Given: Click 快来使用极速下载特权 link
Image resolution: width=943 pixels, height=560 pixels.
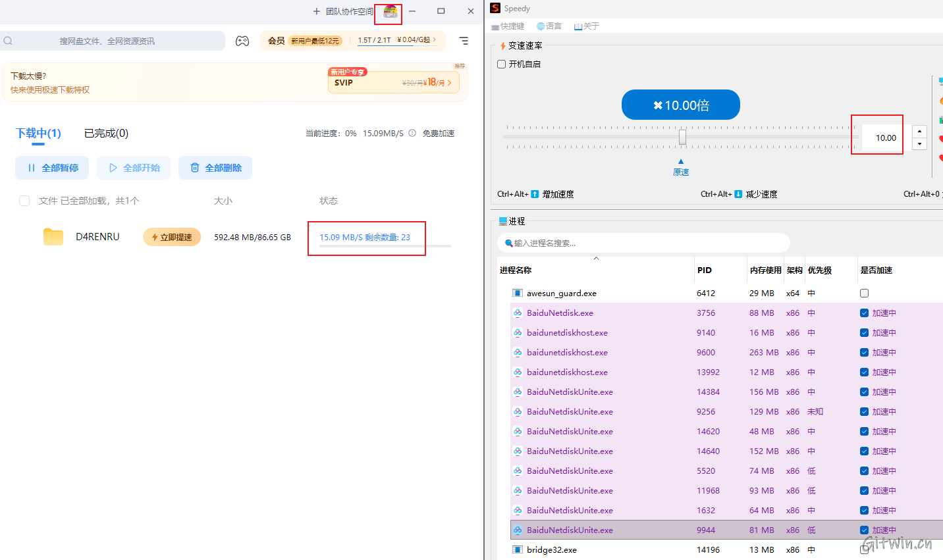Looking at the screenshot, I should tap(50, 90).
